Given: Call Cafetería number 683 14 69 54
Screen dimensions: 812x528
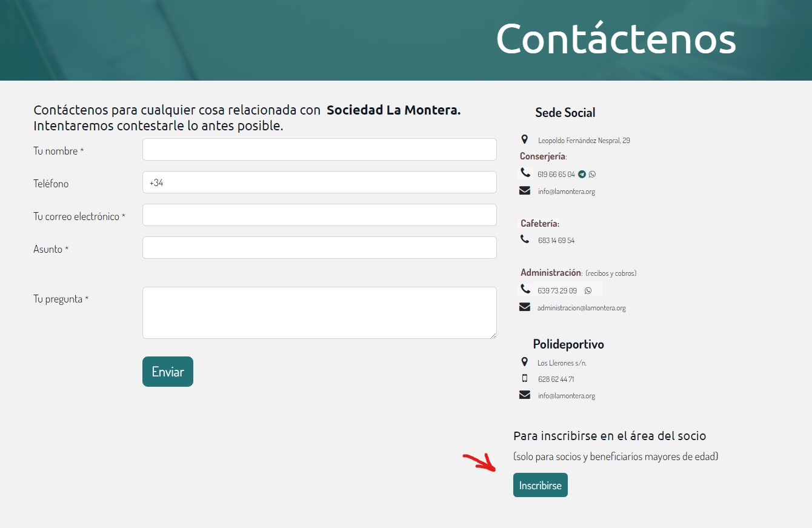Looking at the screenshot, I should pyautogui.click(x=556, y=241).
